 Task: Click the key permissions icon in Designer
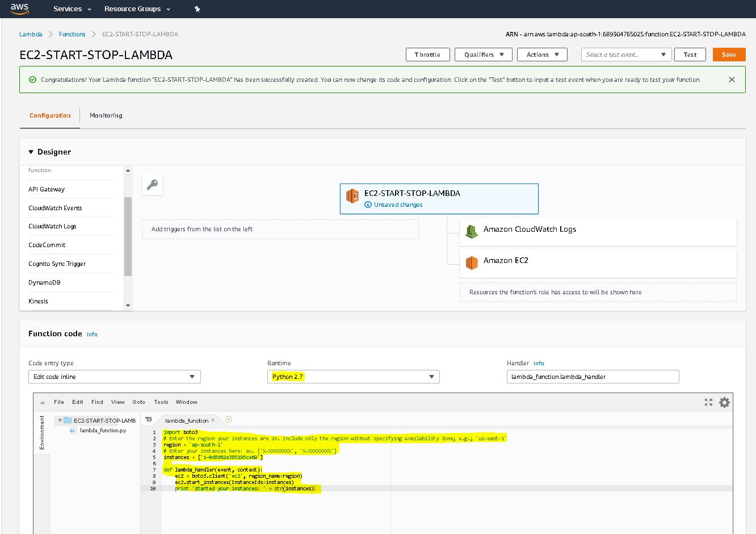click(x=152, y=185)
